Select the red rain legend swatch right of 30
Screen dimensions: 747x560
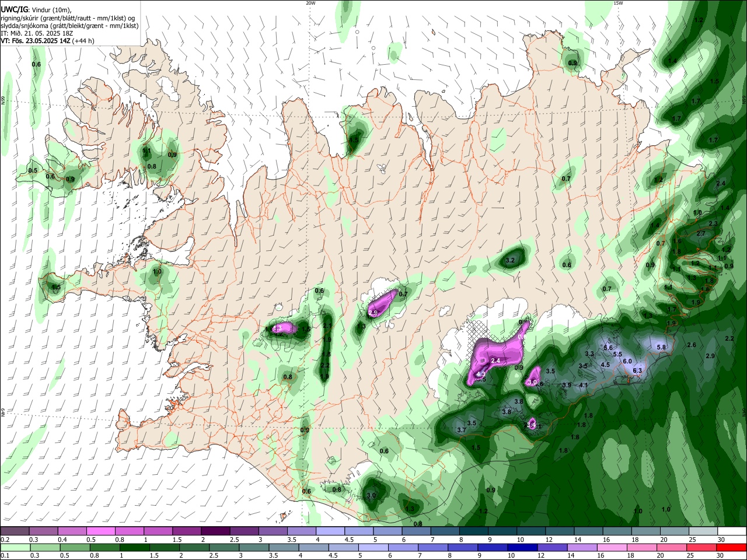[731, 547]
